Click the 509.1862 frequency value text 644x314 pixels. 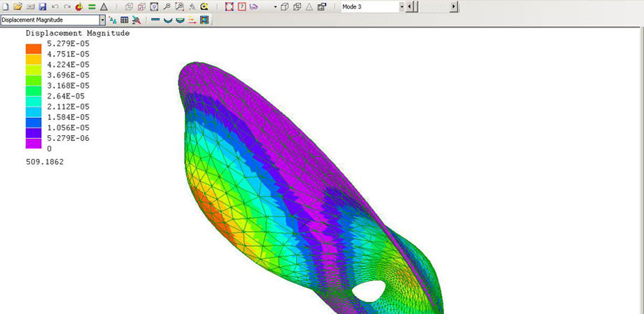[45, 161]
